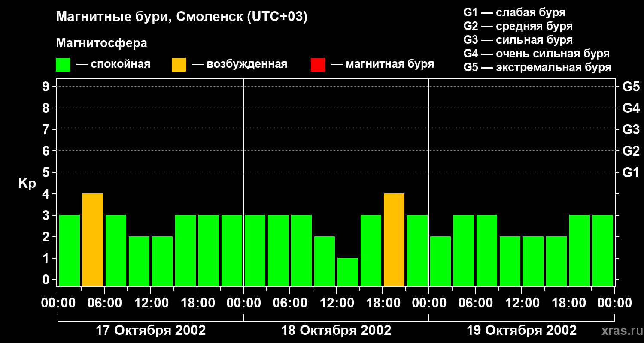Select the bar starting at 18:00 on 19 Октября

[x=580, y=250]
